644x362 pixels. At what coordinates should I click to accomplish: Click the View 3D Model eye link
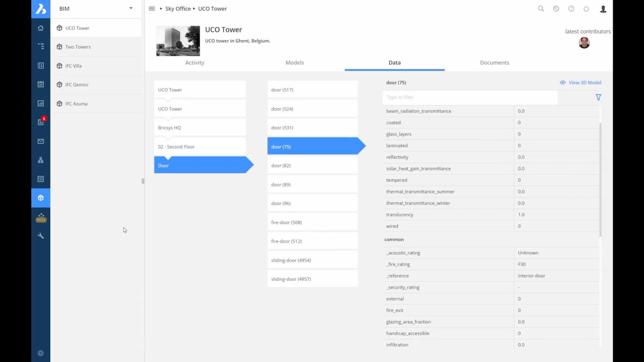[x=581, y=82]
